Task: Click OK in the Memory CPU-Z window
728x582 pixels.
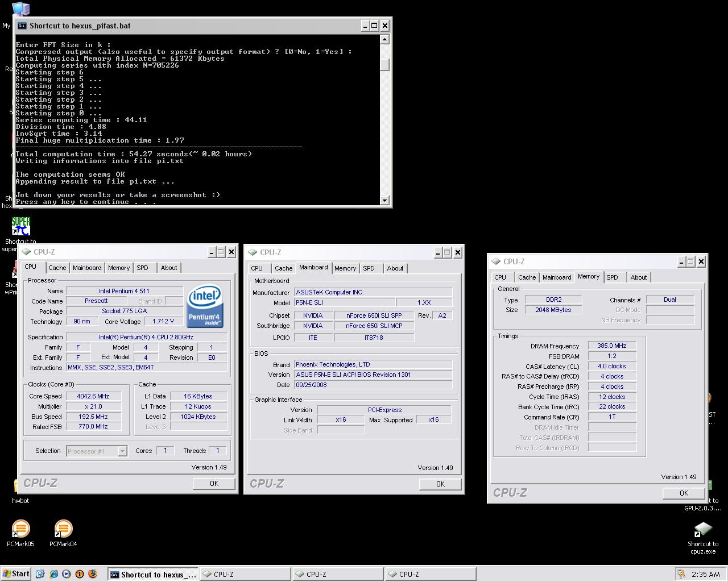Action: 684,493
